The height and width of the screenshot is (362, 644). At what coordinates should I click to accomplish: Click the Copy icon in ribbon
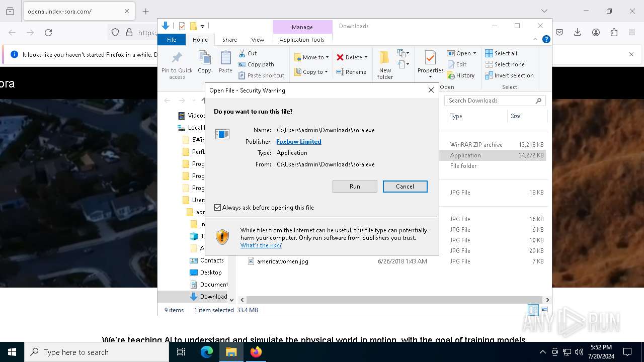pos(204,58)
